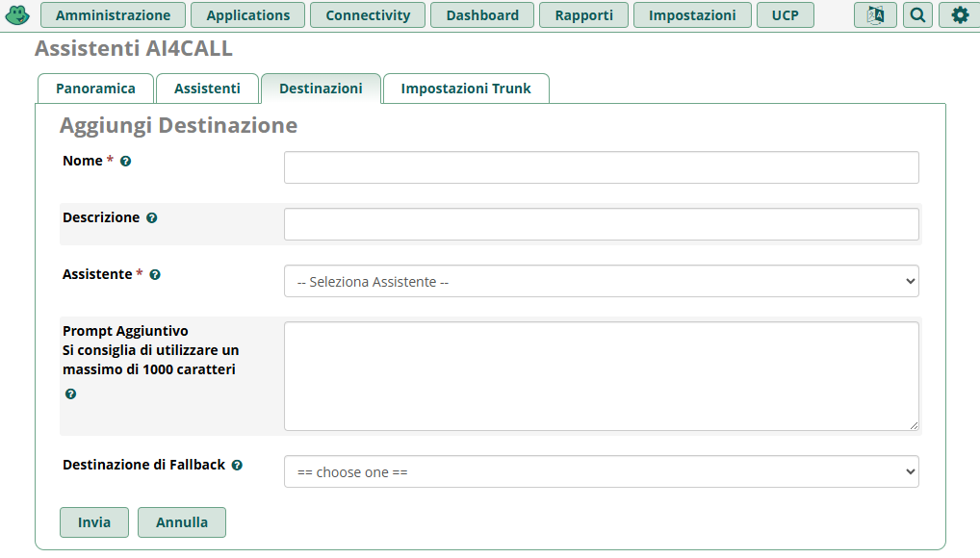Open the Dashboard menu
The width and height of the screenshot is (980, 558).
(x=481, y=14)
